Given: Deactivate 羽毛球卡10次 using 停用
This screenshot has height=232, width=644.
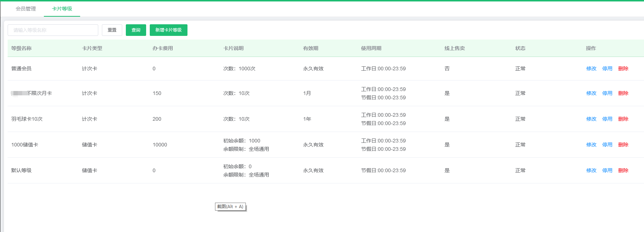Looking at the screenshot, I should point(607,119).
